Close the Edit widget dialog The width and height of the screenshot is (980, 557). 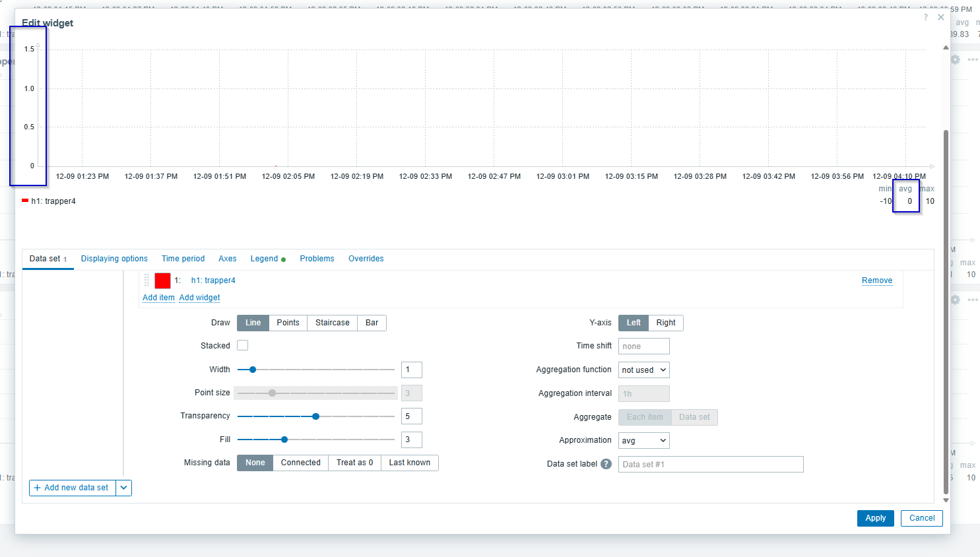941,17
